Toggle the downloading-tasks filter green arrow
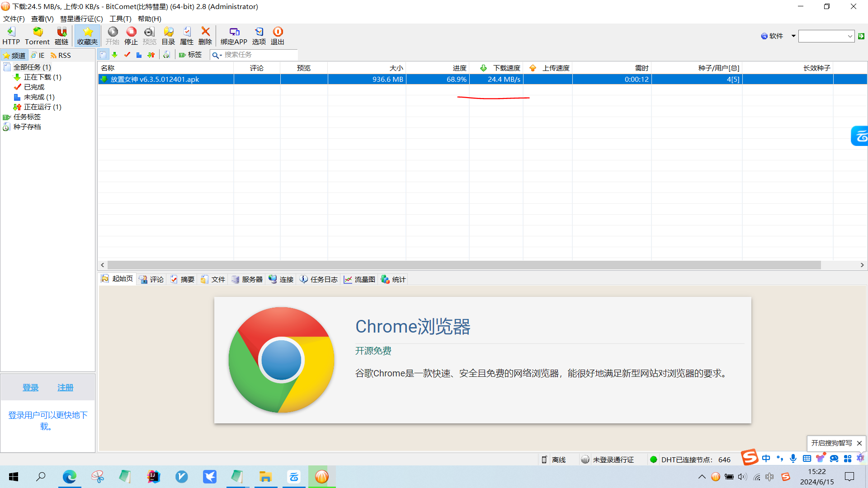This screenshot has width=868, height=488. point(115,55)
